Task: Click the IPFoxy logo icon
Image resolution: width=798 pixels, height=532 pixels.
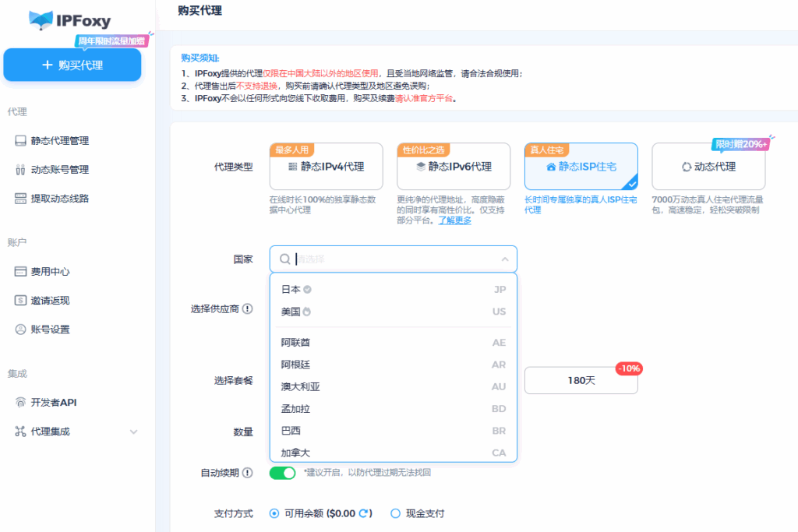Action: (40, 21)
